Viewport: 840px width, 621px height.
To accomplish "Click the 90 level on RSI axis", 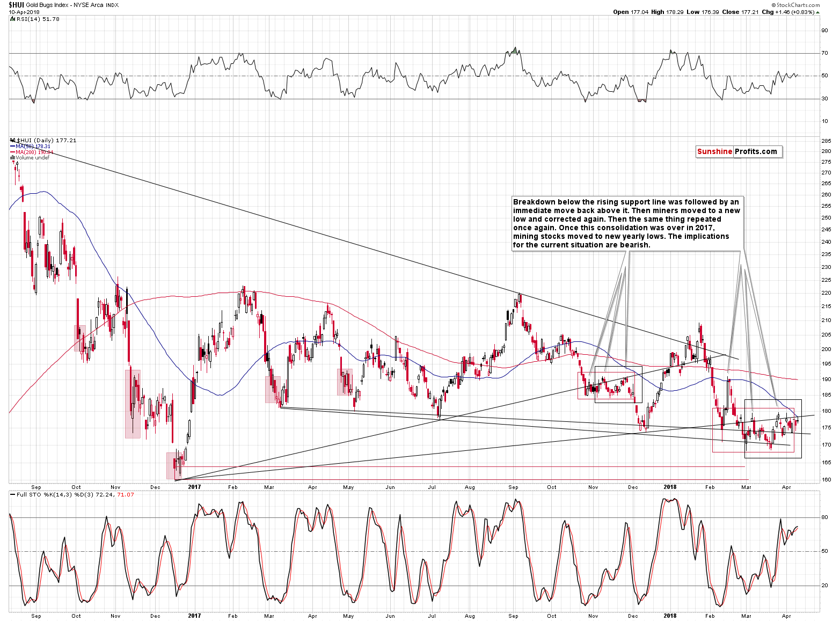I will pos(824,31).
